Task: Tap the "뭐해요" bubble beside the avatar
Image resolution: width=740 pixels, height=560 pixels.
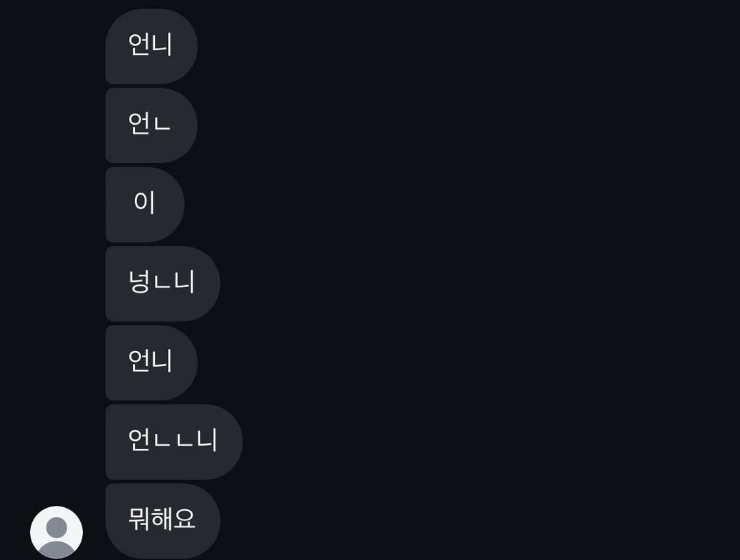Action: point(162,521)
